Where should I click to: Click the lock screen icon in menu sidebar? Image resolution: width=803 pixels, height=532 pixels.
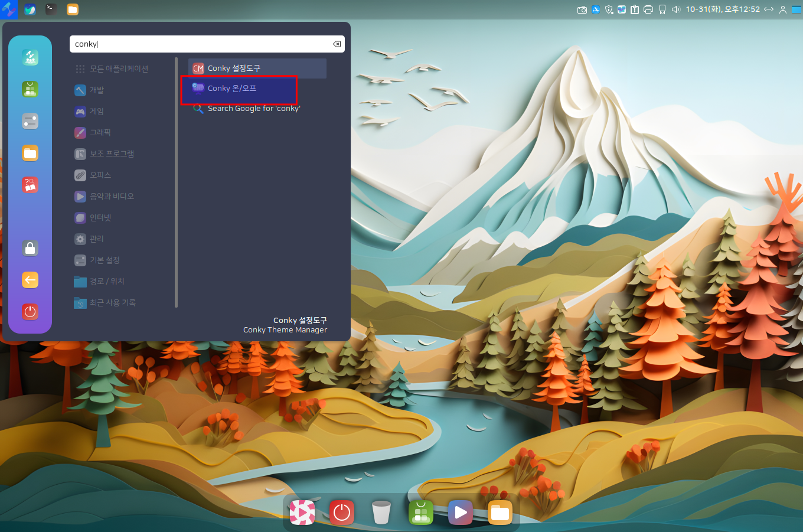pos(30,248)
